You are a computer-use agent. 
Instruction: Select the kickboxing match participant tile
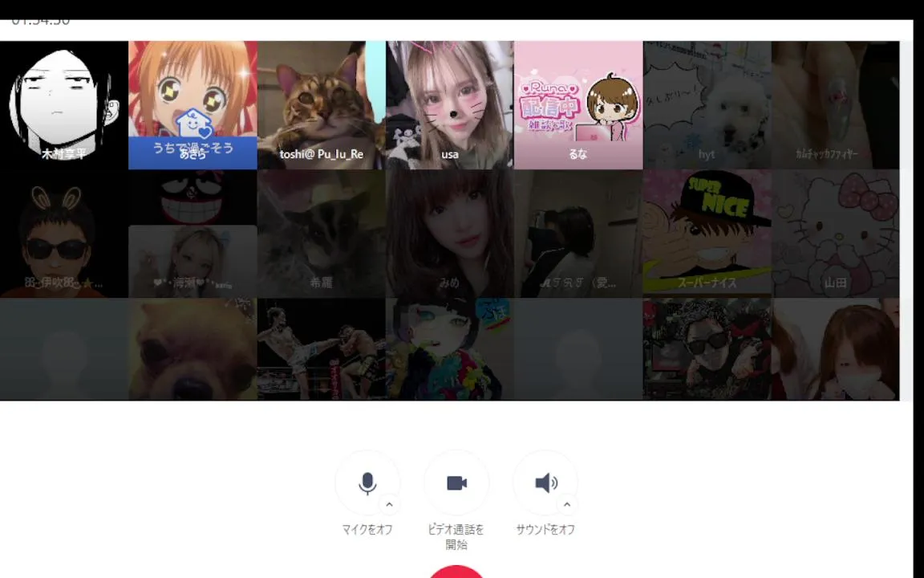(321, 349)
